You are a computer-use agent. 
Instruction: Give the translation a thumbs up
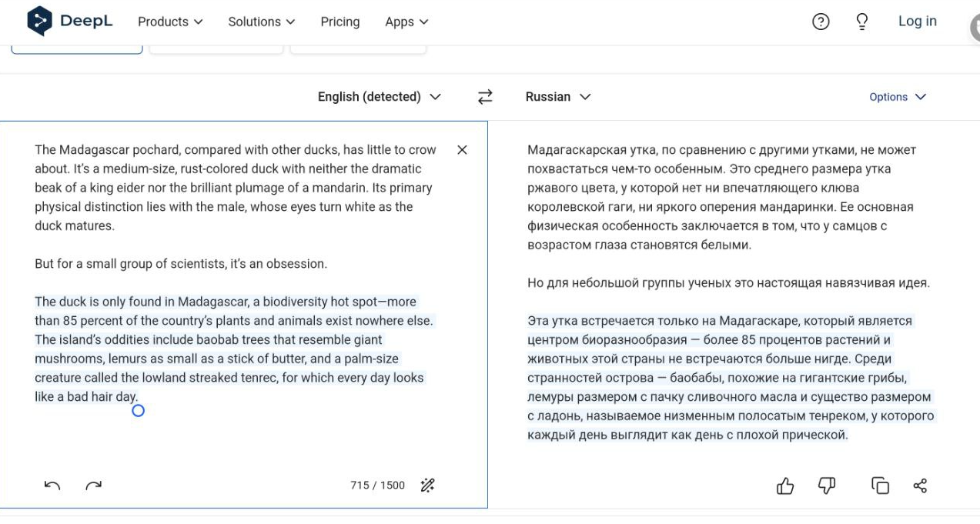785,486
